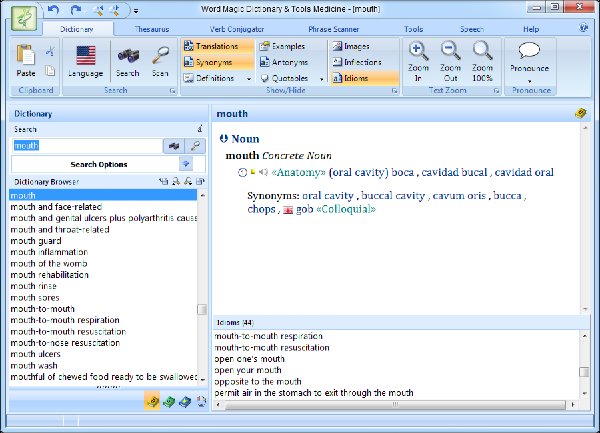The image size is (600, 433).
Task: Toggle Quotables display on
Action: click(284, 78)
